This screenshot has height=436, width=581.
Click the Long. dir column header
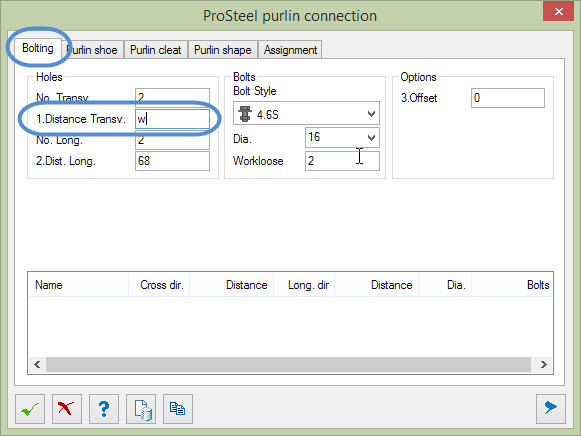point(304,285)
